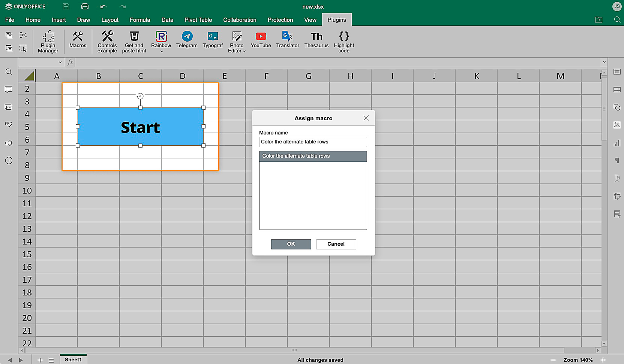Viewport: 624px width, 364px height.
Task: Open Get and paste html plugin
Action: point(134,42)
